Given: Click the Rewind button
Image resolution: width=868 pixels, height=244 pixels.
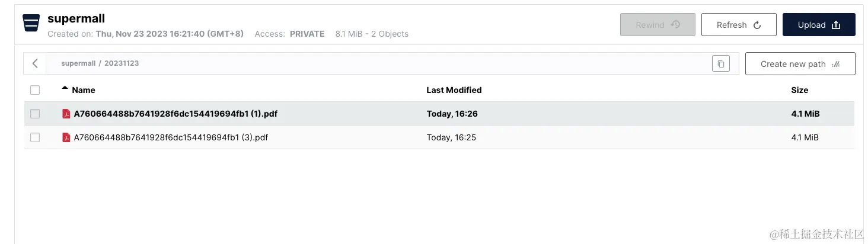Looking at the screenshot, I should pos(657,25).
